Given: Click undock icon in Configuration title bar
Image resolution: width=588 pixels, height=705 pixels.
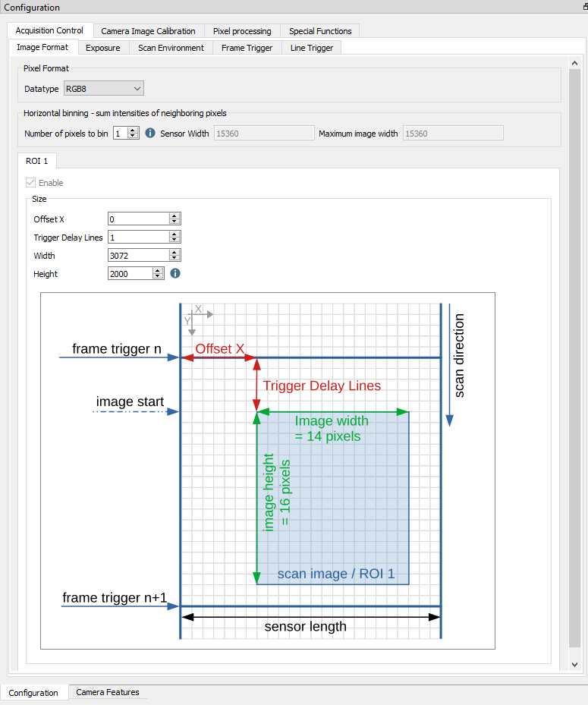Looking at the screenshot, I should (585, 7).
